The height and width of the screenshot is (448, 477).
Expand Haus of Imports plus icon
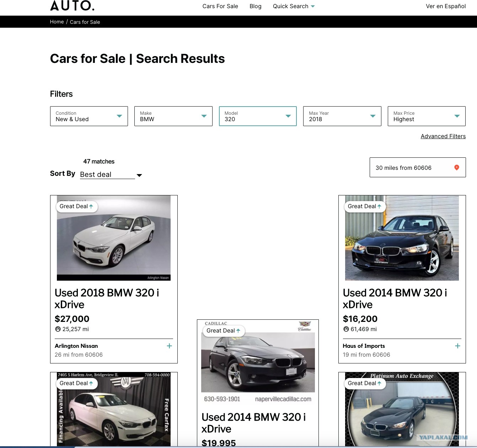coord(458,346)
